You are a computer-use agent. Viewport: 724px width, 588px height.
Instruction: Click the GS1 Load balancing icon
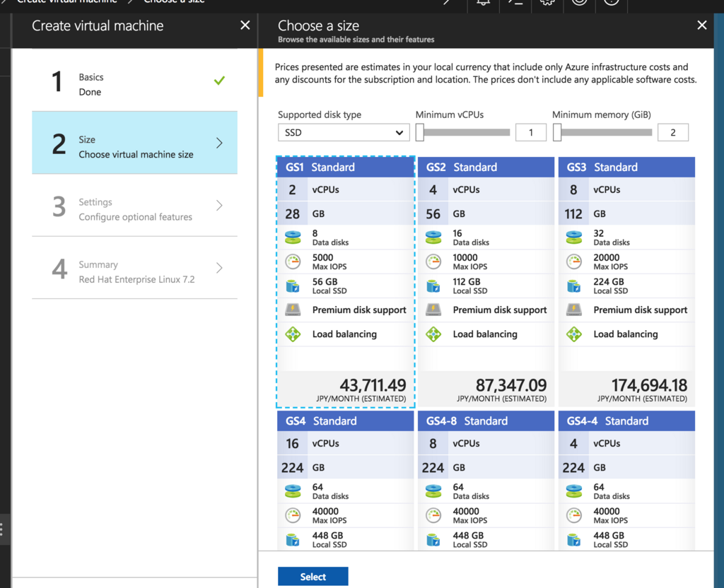pyautogui.click(x=293, y=334)
